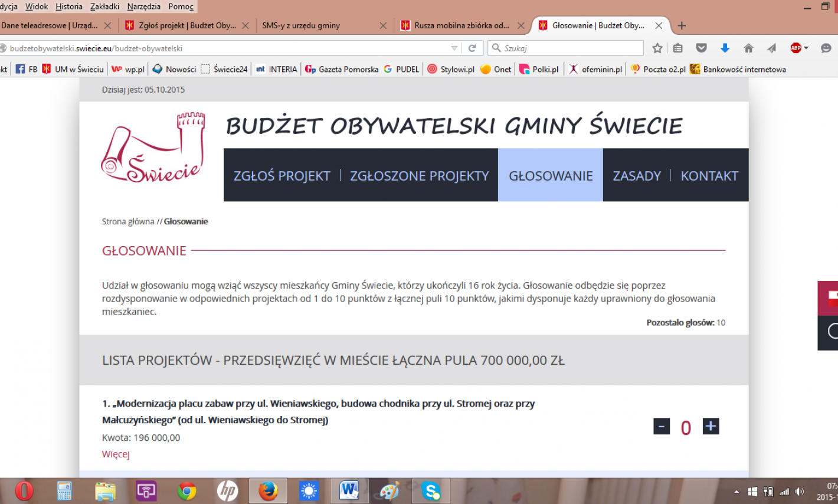This screenshot has height=504, width=838.
Task: Open the Nowości bookmark
Action: click(174, 69)
